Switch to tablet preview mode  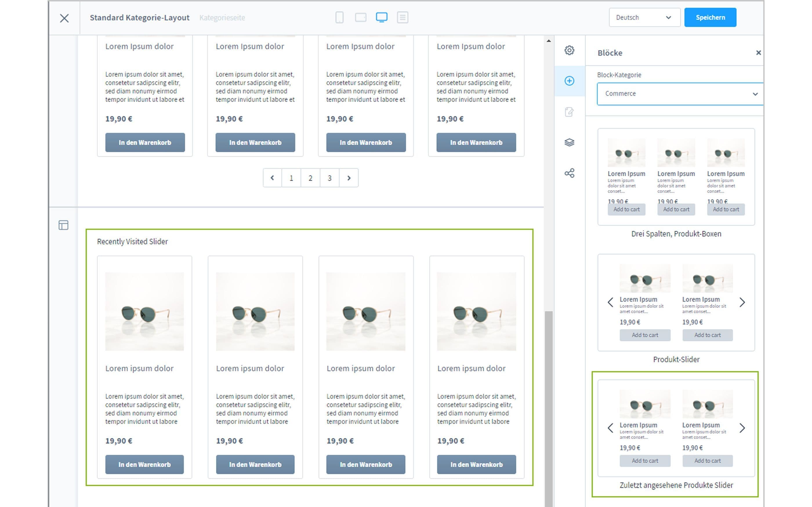click(361, 17)
